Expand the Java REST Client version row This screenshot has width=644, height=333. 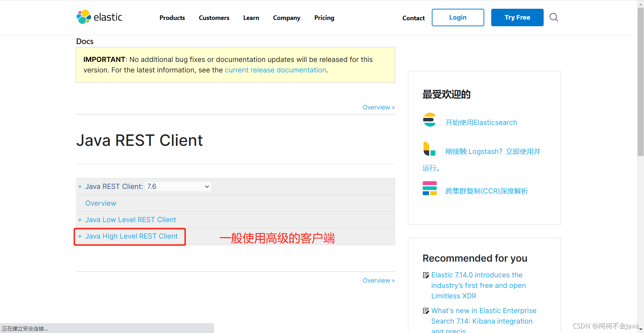(x=80, y=187)
